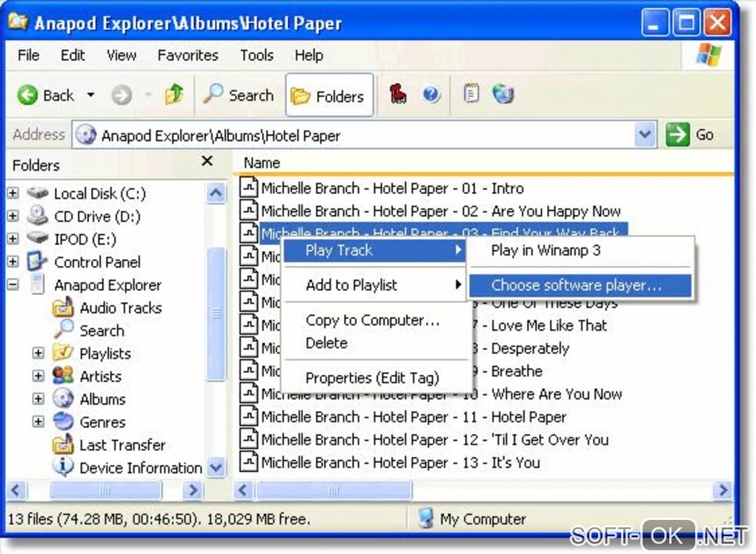Image resolution: width=756 pixels, height=554 pixels.
Task: Select the IPOD (E:) drive icon
Action: [x=37, y=238]
